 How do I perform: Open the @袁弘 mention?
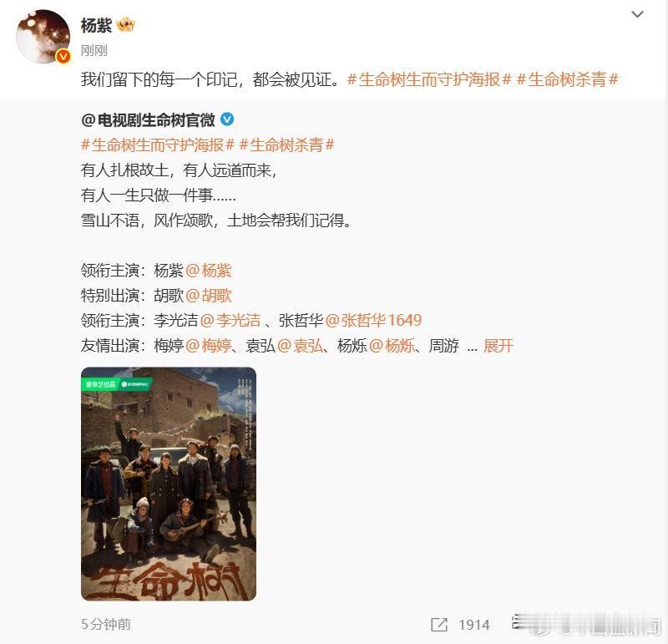click(x=300, y=345)
